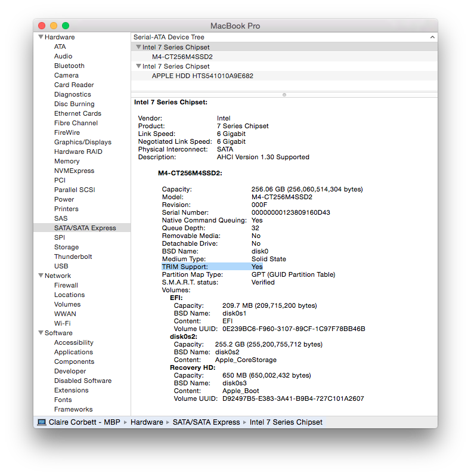Select M4-CT256M4SSD2 device in the tree
Image resolution: width=471 pixels, height=476 pixels.
(284, 57)
